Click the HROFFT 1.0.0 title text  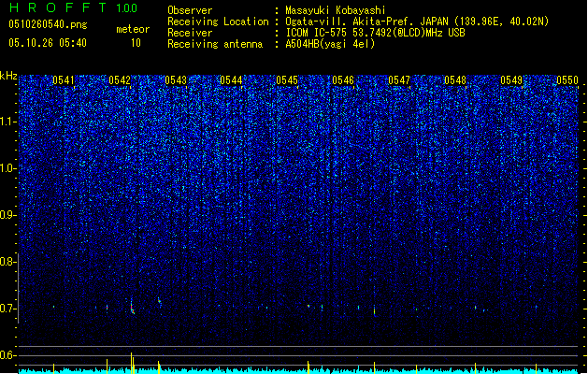coord(73,7)
